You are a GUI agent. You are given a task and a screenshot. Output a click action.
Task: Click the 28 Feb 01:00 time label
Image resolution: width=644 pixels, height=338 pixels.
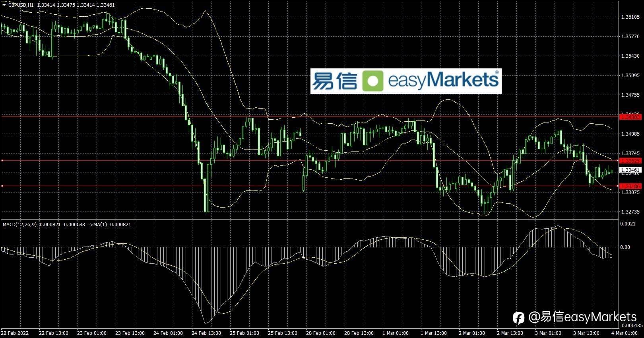(320, 333)
